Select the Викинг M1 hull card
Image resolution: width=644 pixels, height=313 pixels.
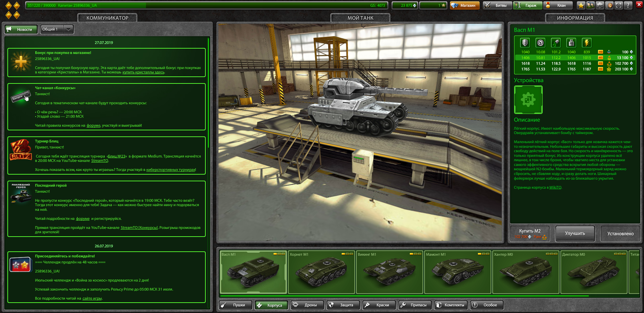[390, 272]
